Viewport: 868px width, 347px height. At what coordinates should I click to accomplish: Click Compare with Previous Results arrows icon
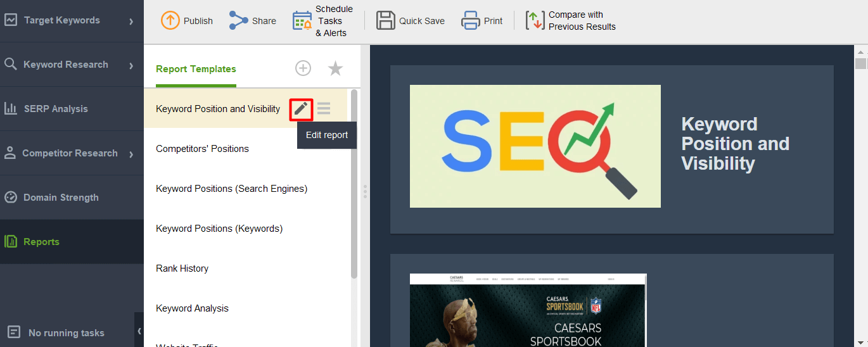pos(535,20)
